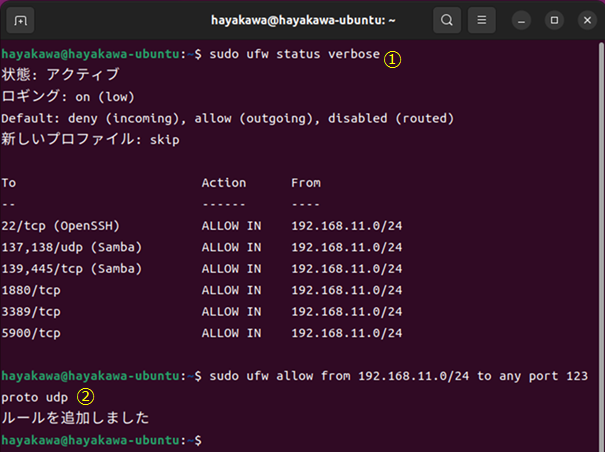The width and height of the screenshot is (605, 452).
Task: Open the terminal search tool
Action: (446, 20)
